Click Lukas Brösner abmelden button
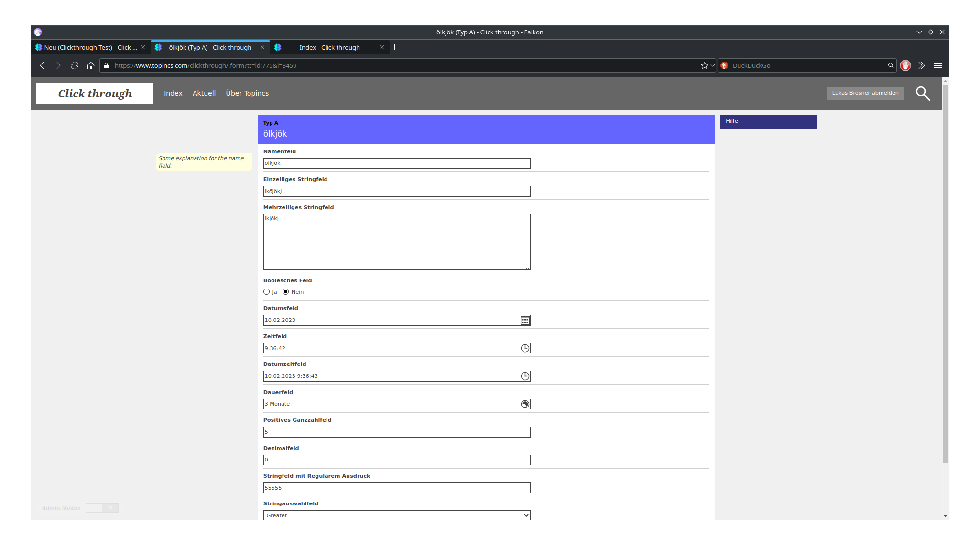980x557 pixels. click(x=865, y=93)
